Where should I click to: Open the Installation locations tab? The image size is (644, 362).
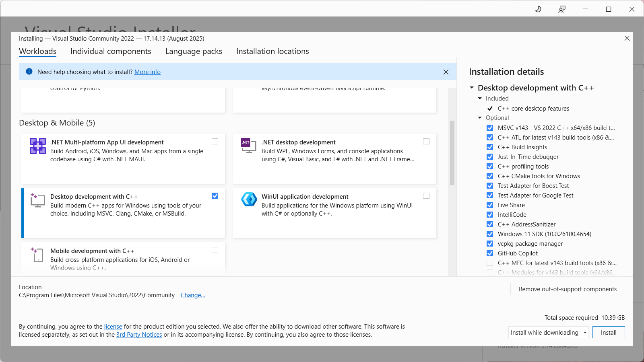272,51
